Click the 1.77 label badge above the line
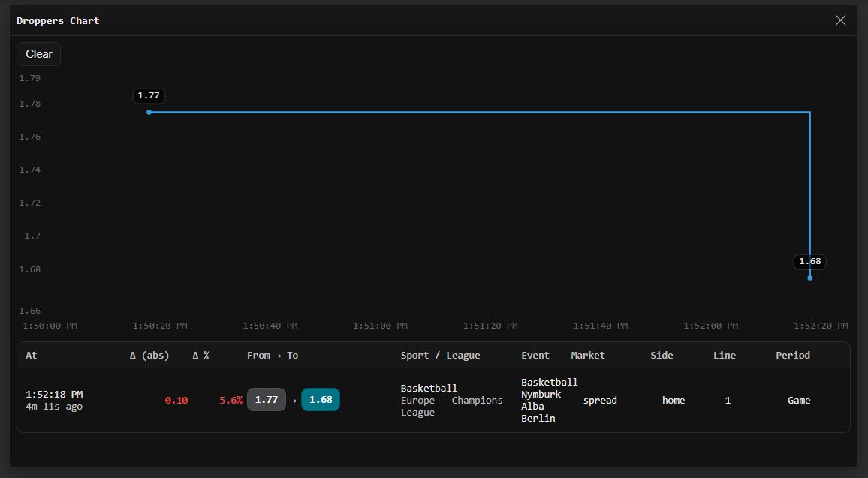The image size is (868, 478). click(x=149, y=95)
